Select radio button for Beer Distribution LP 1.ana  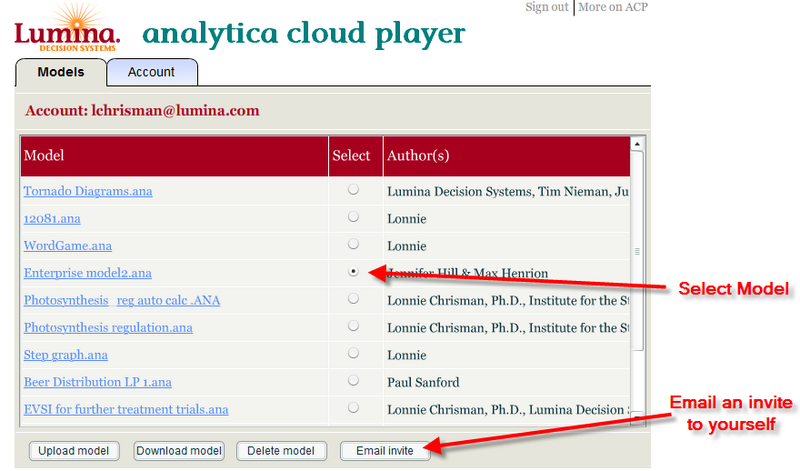(x=353, y=381)
